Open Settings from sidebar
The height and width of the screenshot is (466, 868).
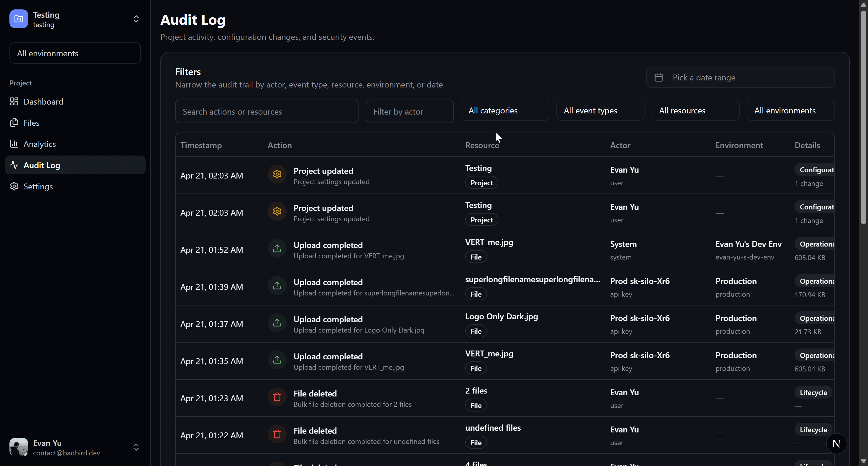(75, 186)
